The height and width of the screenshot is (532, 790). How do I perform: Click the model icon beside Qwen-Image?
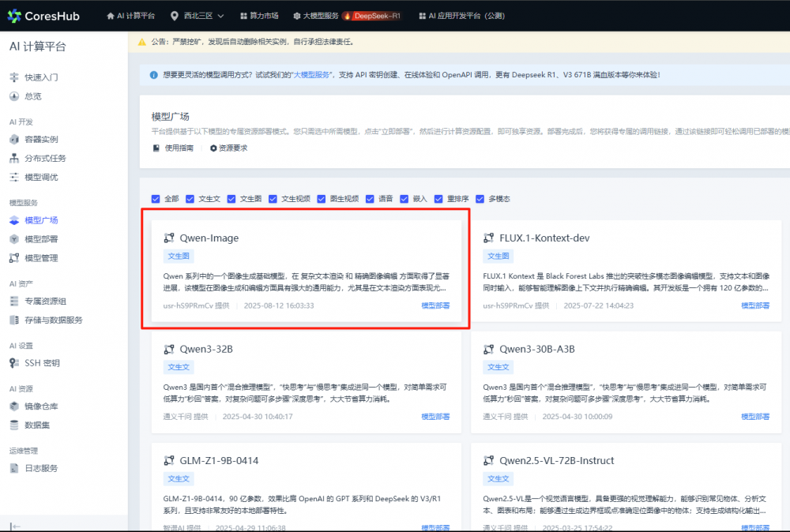coord(169,238)
